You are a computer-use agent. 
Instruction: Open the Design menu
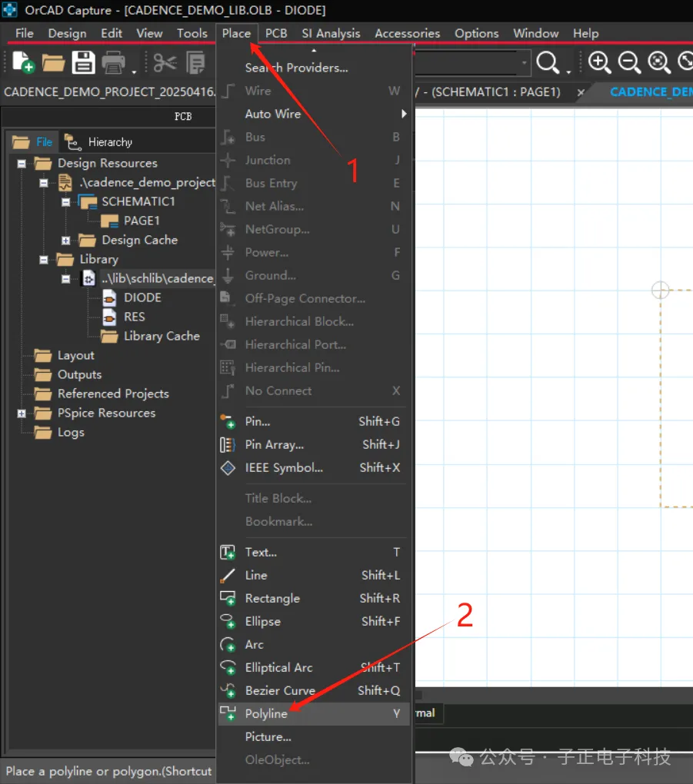pos(67,34)
